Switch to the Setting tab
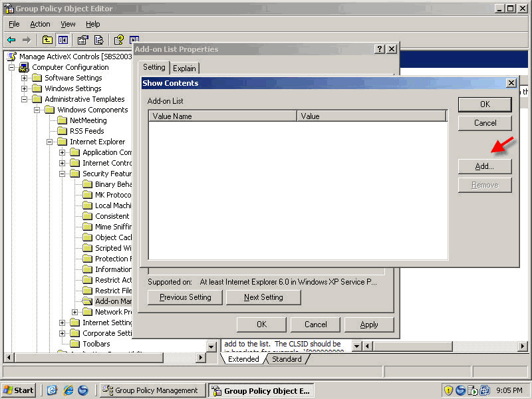The image size is (532, 399). click(x=154, y=67)
